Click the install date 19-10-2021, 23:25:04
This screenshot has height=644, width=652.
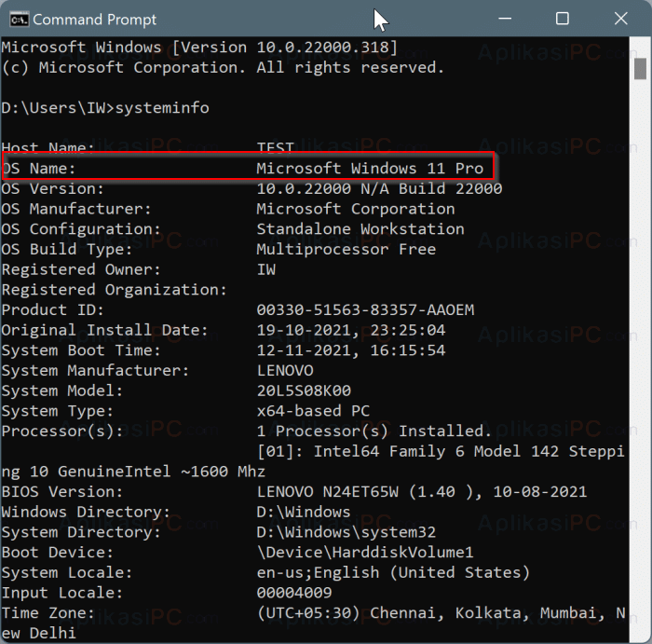(x=351, y=330)
